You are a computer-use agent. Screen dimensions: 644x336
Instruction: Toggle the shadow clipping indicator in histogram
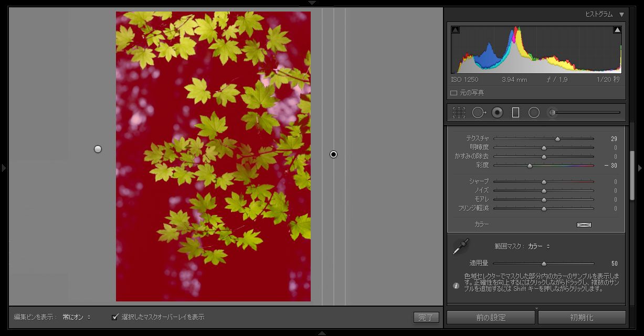point(455,30)
